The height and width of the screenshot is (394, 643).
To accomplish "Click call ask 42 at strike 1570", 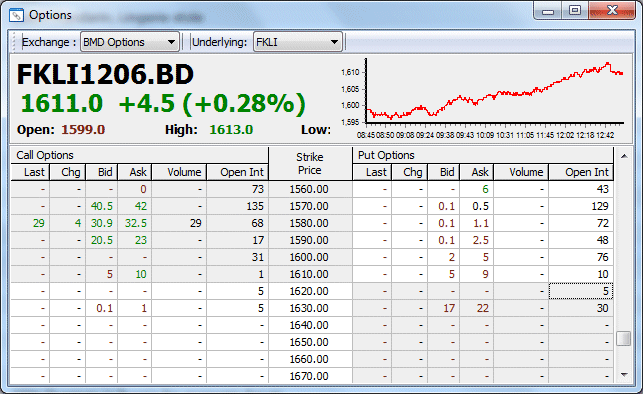I will click(135, 206).
